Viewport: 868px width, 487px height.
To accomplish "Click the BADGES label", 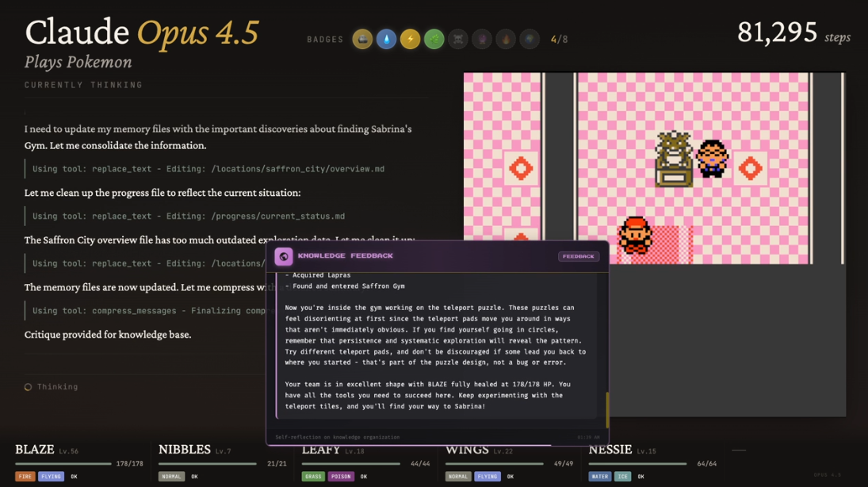I will (326, 40).
